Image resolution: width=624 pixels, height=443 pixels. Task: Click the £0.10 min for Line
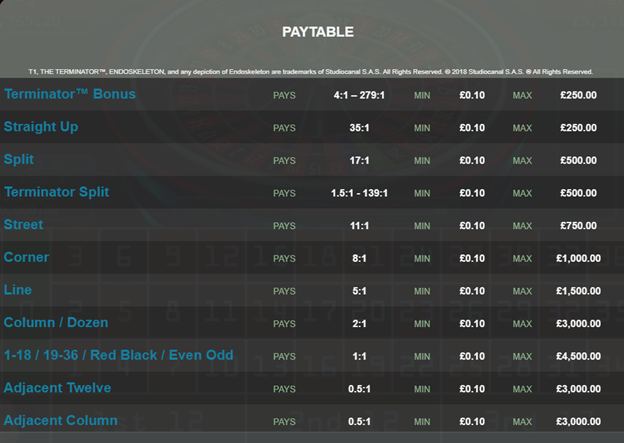[472, 291]
